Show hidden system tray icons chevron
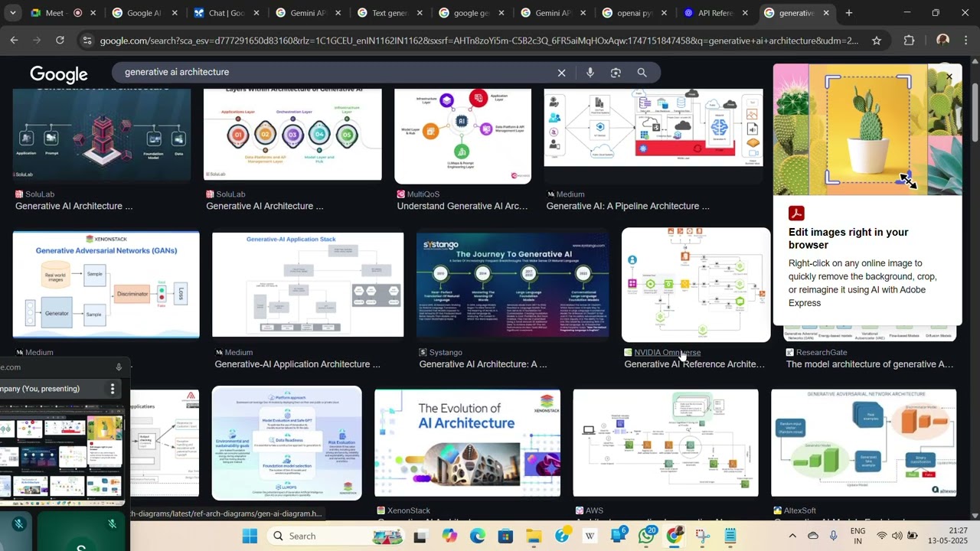Image resolution: width=980 pixels, height=551 pixels. (x=792, y=536)
